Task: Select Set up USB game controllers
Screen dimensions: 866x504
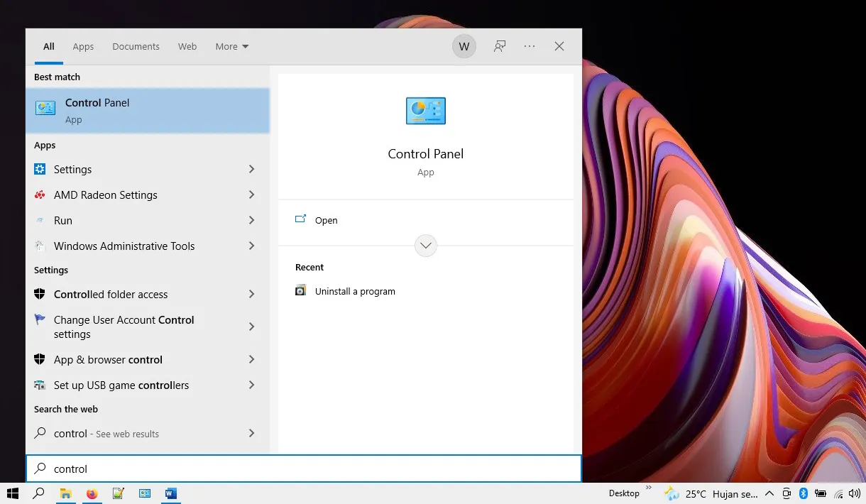Action: pyautogui.click(x=121, y=385)
